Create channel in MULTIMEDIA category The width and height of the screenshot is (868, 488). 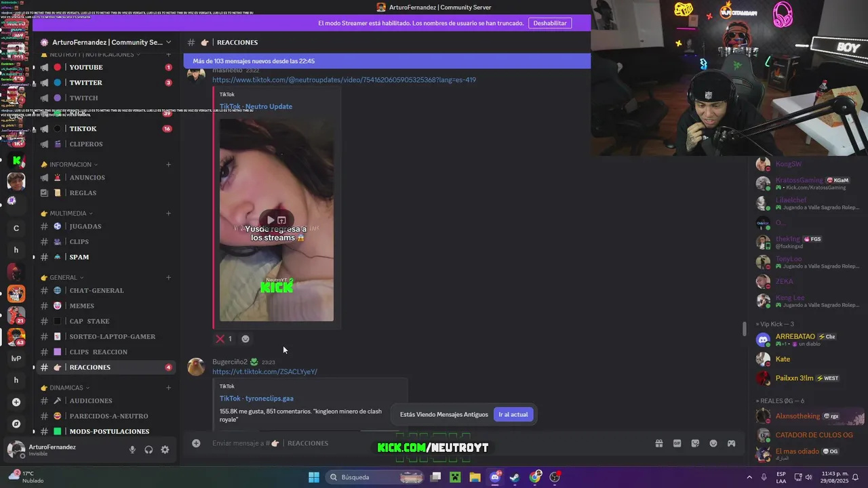click(x=168, y=213)
